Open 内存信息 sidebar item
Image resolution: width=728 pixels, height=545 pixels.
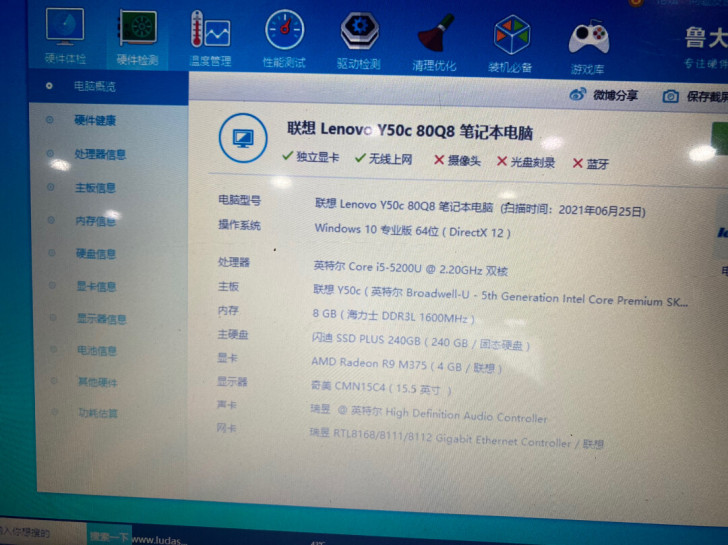96,221
